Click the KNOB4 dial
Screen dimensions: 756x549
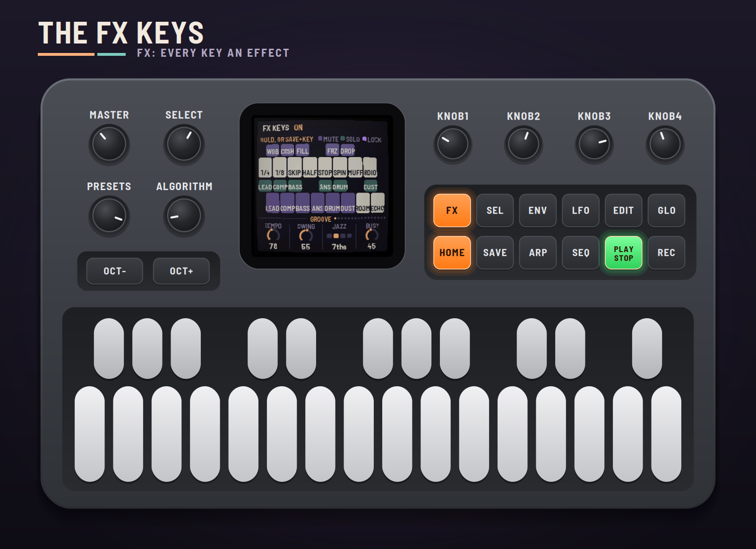tap(665, 144)
